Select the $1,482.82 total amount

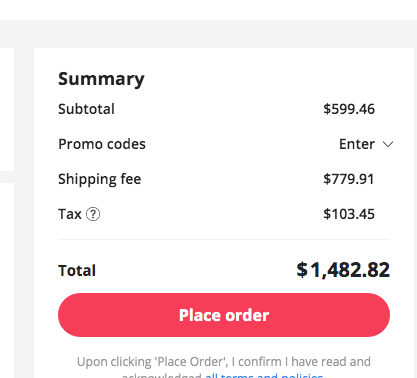343,270
